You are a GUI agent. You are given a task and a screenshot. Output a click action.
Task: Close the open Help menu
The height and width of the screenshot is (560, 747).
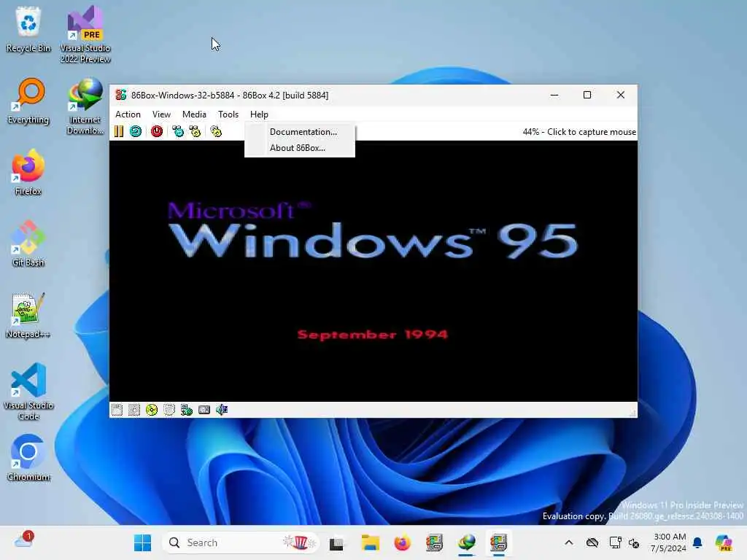point(259,114)
